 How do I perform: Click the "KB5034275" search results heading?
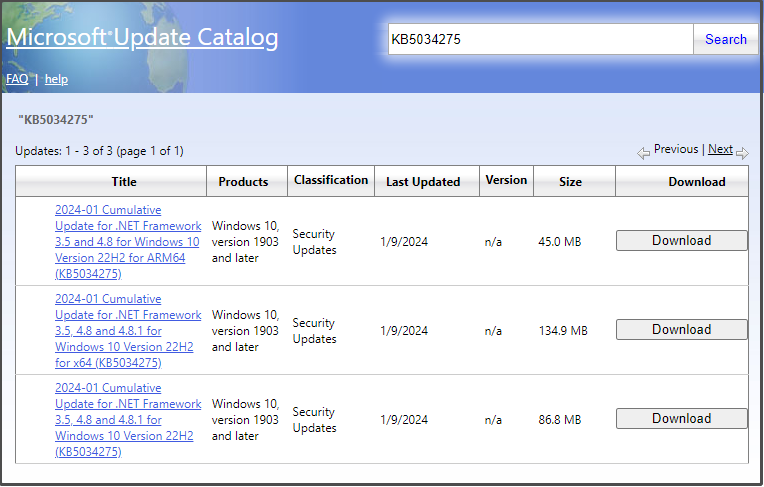[56, 119]
